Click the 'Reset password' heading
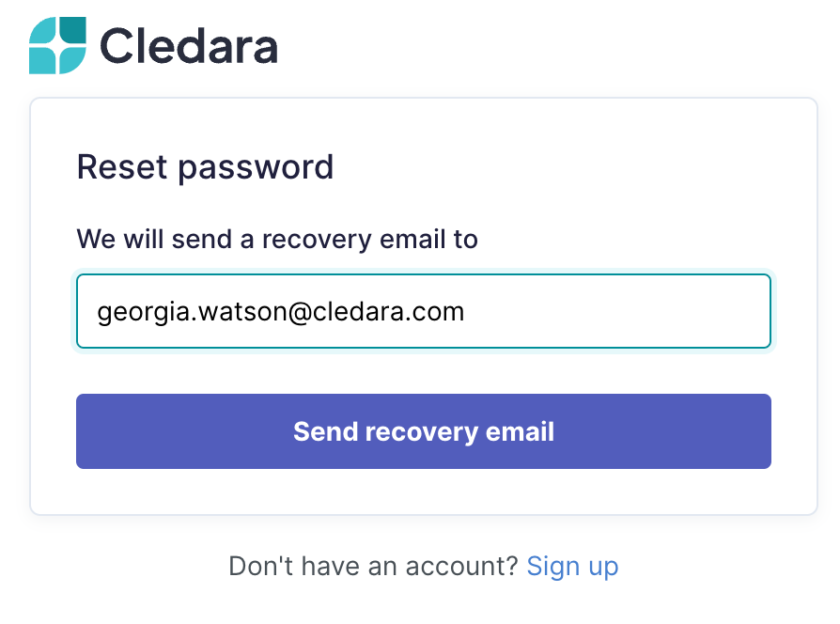 [205, 167]
